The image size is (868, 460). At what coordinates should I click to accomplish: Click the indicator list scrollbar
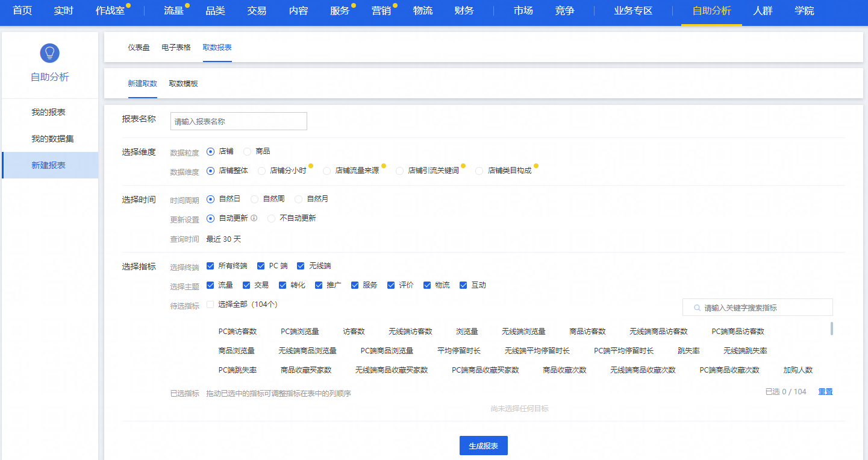832,329
